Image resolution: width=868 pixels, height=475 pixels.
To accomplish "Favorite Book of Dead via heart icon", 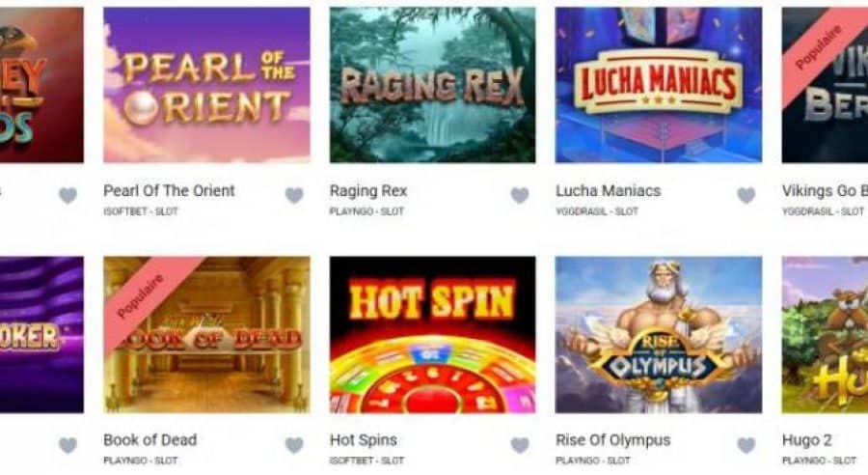I will coord(294,444).
